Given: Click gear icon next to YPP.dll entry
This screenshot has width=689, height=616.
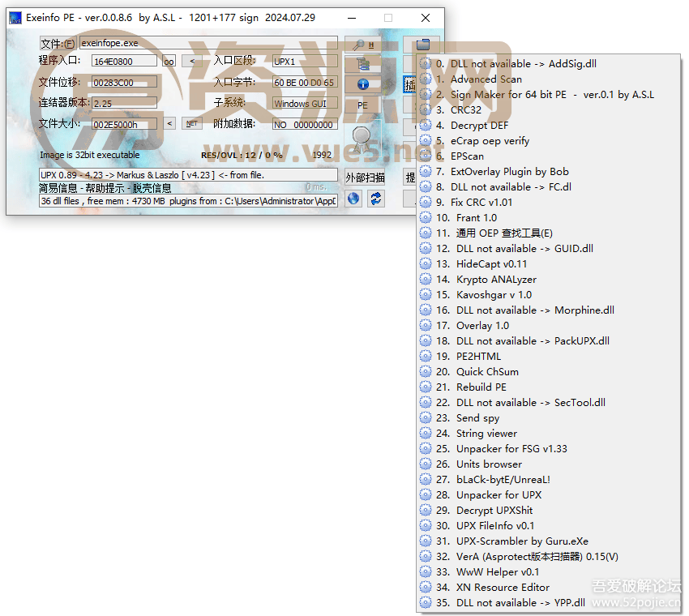Looking at the screenshot, I should [x=426, y=603].
